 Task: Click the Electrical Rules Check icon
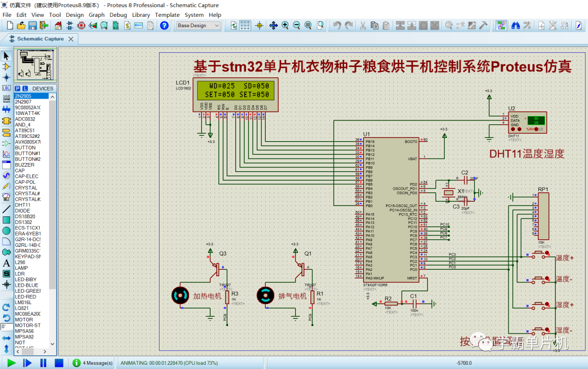pos(579,26)
